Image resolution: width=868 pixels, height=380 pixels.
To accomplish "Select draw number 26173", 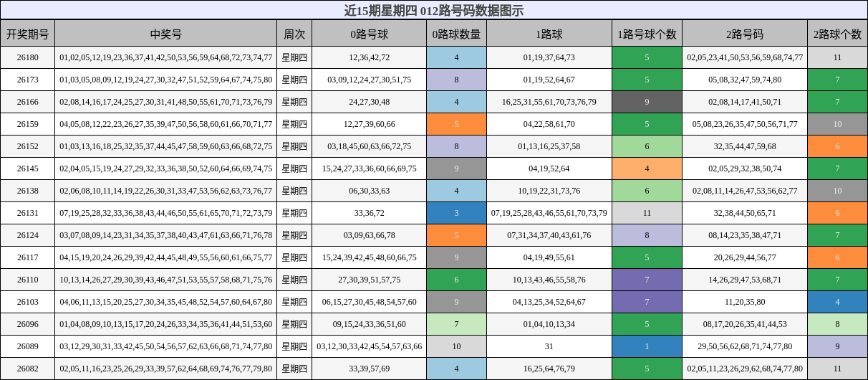I will point(28,80).
